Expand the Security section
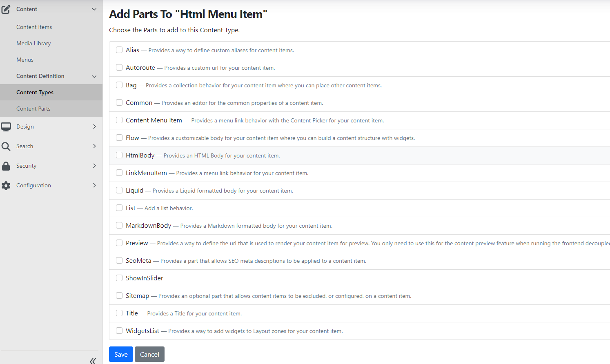 (x=94, y=166)
